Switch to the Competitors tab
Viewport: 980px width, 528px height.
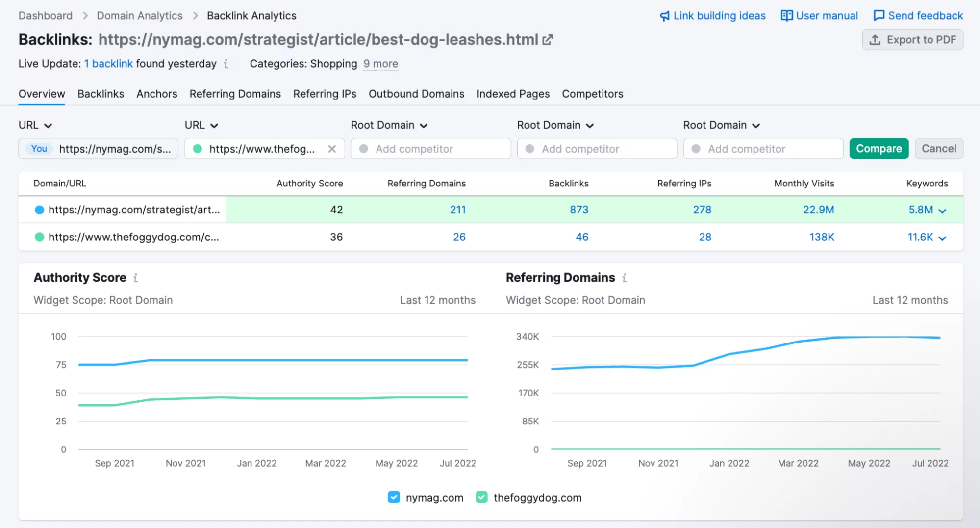click(x=592, y=94)
